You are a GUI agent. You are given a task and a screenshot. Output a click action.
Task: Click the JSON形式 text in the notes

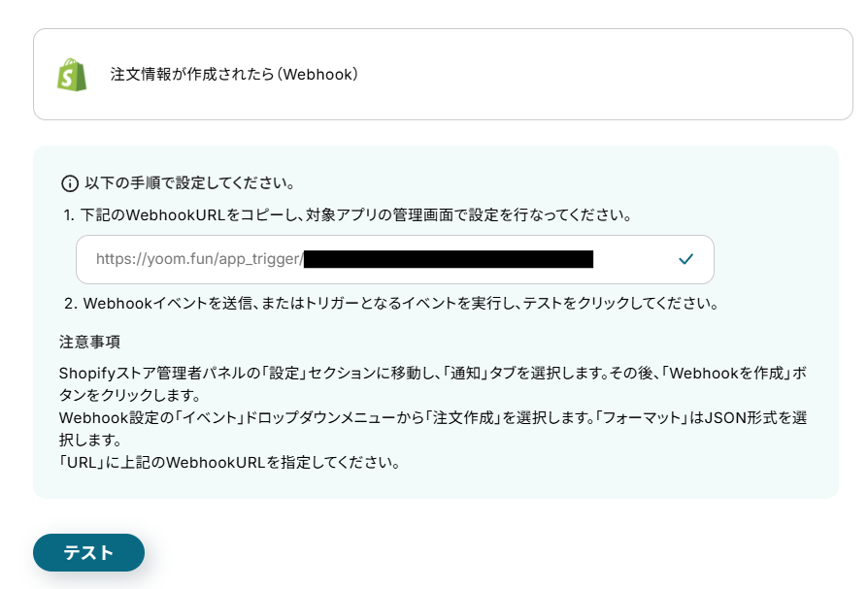(x=741, y=417)
